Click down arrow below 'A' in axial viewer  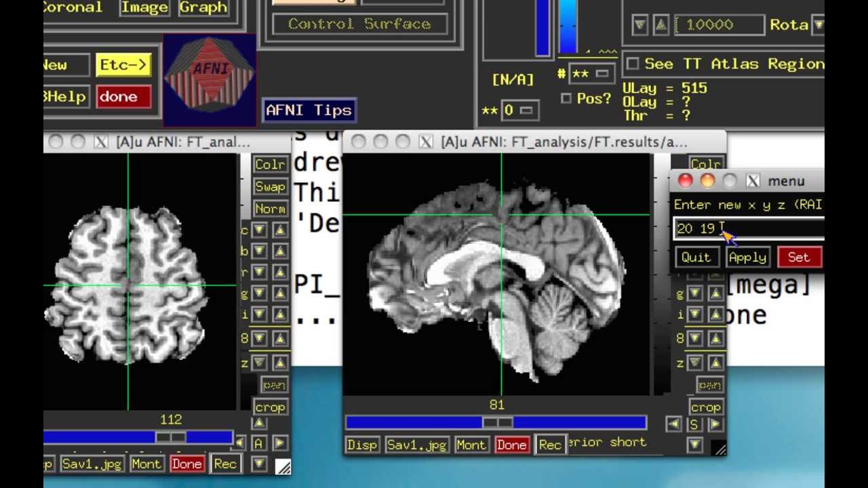(x=259, y=464)
